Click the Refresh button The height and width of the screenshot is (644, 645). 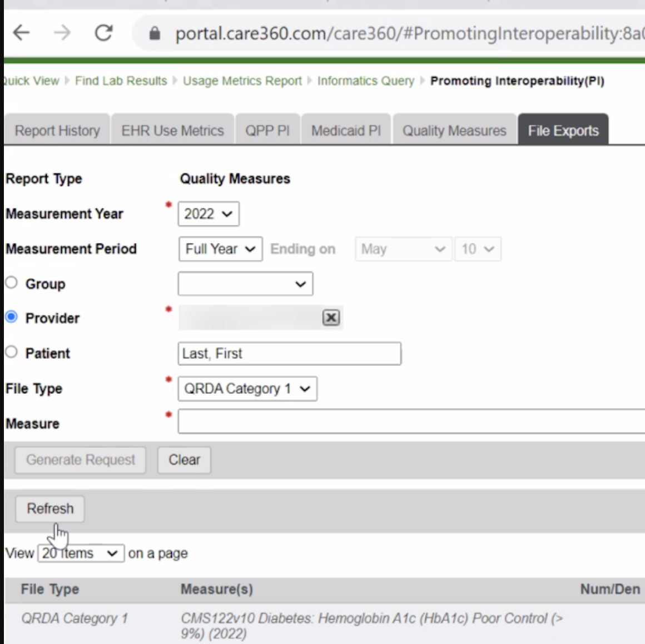(50, 509)
